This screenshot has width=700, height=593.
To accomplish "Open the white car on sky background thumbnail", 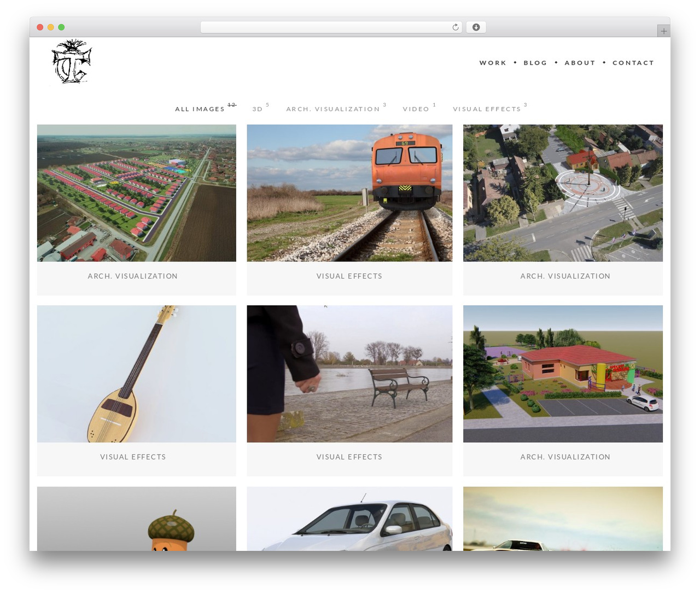I will pyautogui.click(x=563, y=519).
